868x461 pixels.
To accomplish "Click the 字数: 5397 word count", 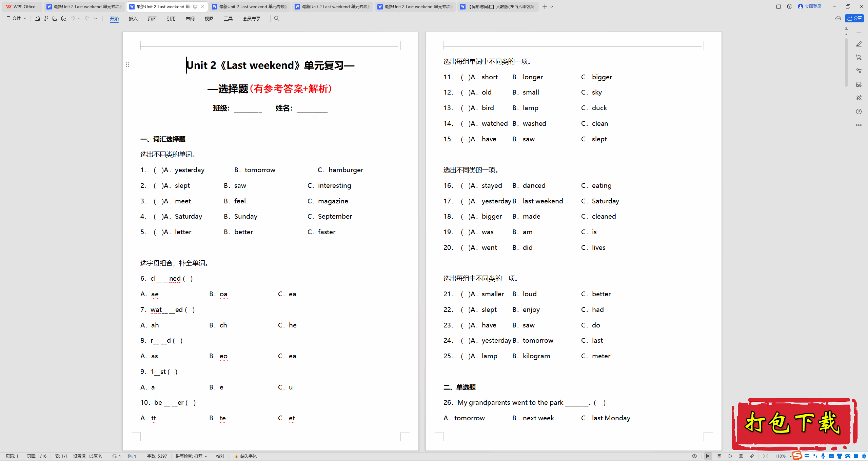I will [157, 456].
